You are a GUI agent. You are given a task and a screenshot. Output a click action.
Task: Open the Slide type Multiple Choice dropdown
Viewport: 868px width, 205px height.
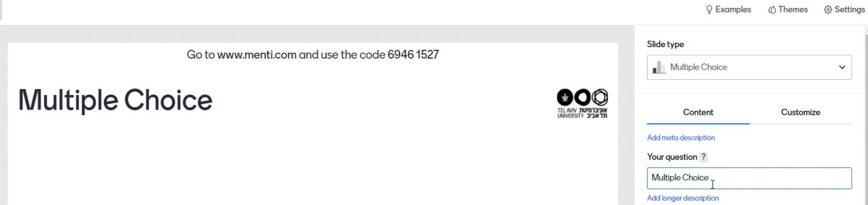(749, 67)
